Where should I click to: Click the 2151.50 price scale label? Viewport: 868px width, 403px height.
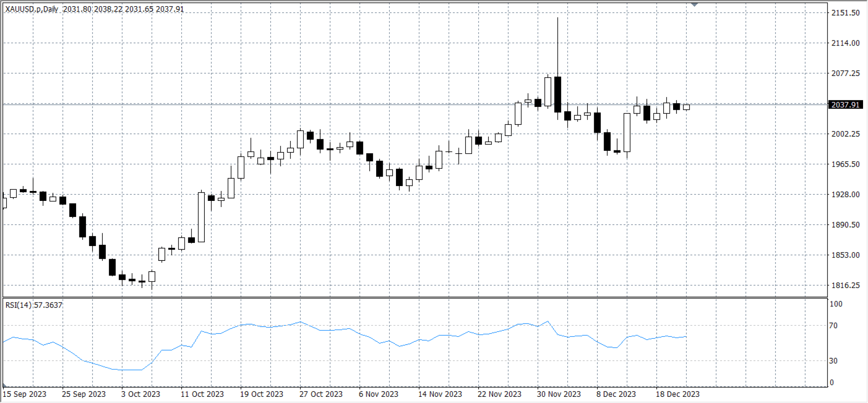tap(845, 13)
